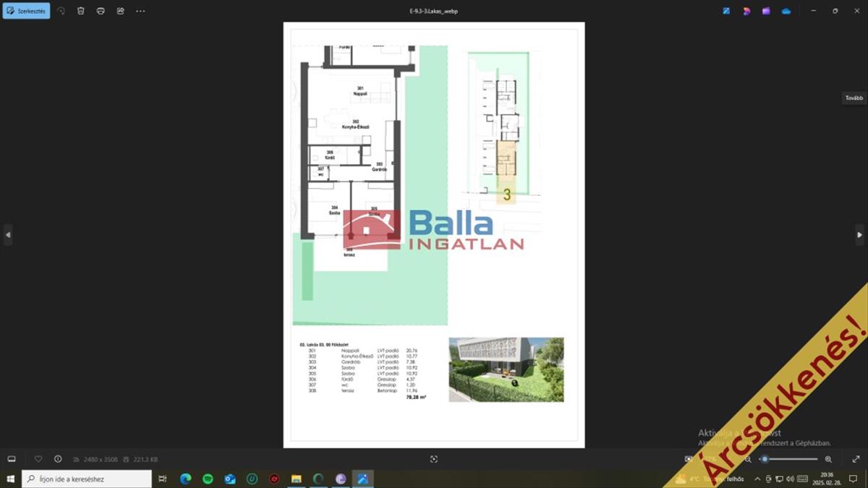Go to the previous image arrow
Image resolution: width=868 pixels, height=488 pixels.
pyautogui.click(x=8, y=234)
